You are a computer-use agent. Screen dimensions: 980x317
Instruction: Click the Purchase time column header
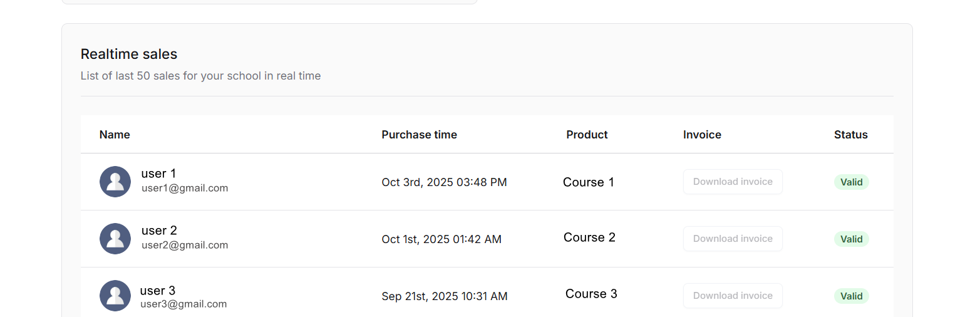click(419, 135)
